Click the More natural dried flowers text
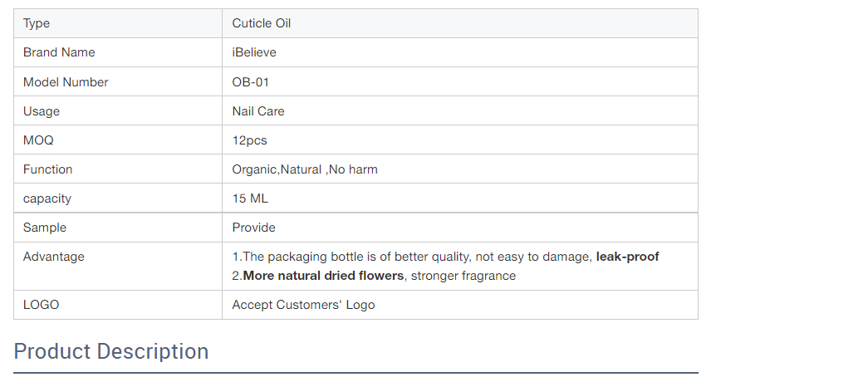The height and width of the screenshot is (377, 868). tap(323, 276)
